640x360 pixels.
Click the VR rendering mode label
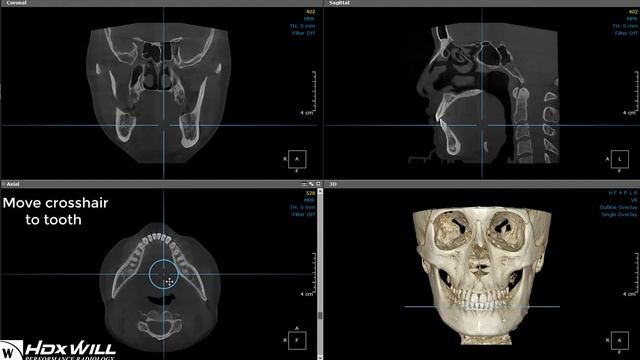(x=634, y=200)
